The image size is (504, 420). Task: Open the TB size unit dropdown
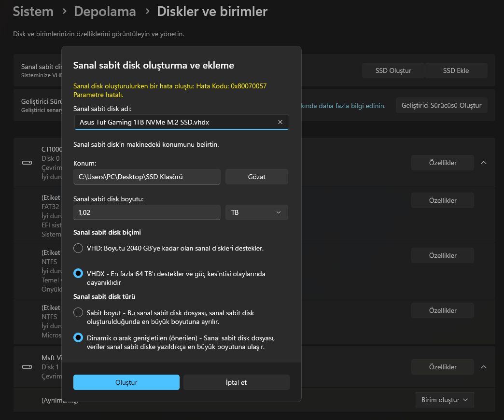[x=256, y=212]
